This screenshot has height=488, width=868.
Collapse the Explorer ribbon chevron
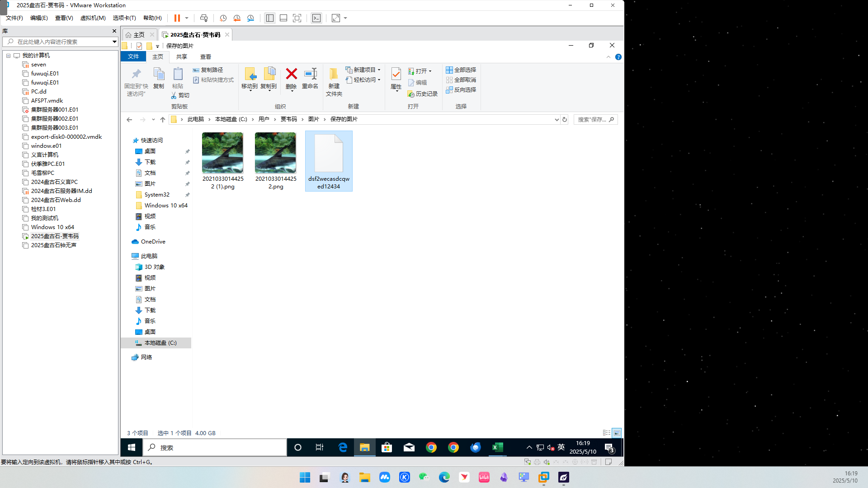[x=609, y=57]
